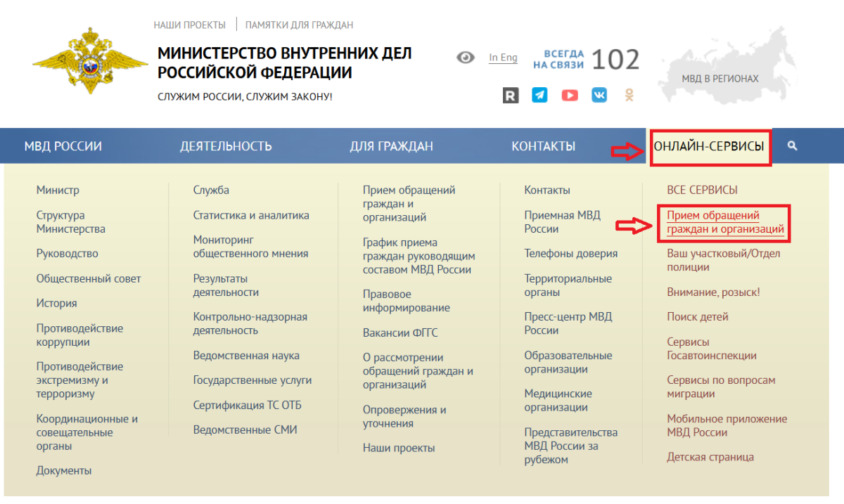Click the 102 emergency number graphic
Image resolution: width=844 pixels, height=504 pixels.
tap(615, 60)
